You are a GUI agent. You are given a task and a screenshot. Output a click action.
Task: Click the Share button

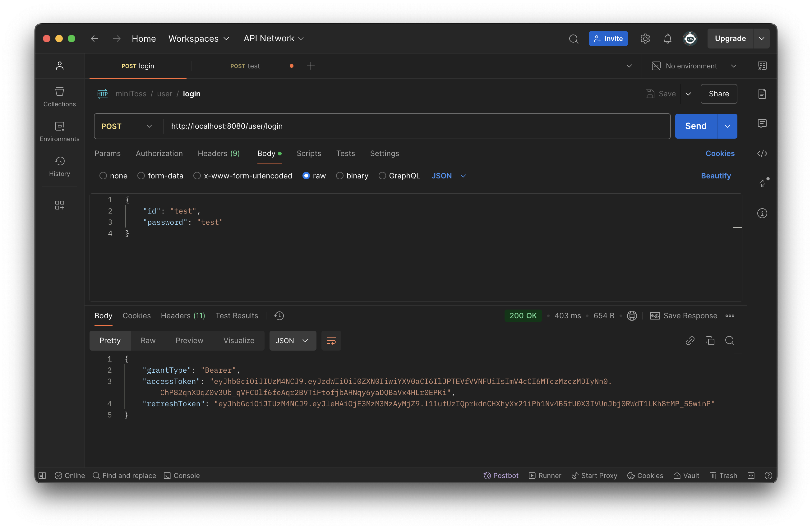point(718,94)
